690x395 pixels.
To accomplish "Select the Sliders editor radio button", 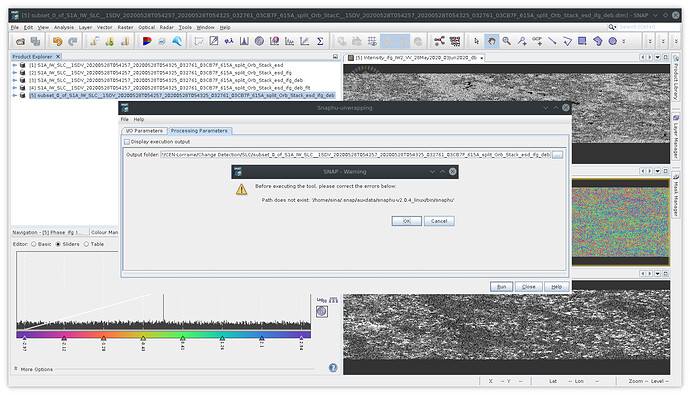I will (58, 244).
